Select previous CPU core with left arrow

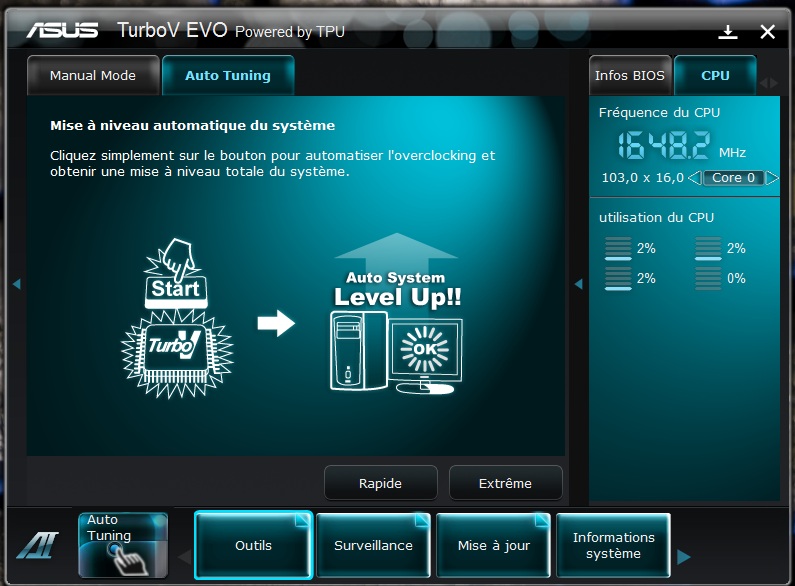(x=695, y=178)
